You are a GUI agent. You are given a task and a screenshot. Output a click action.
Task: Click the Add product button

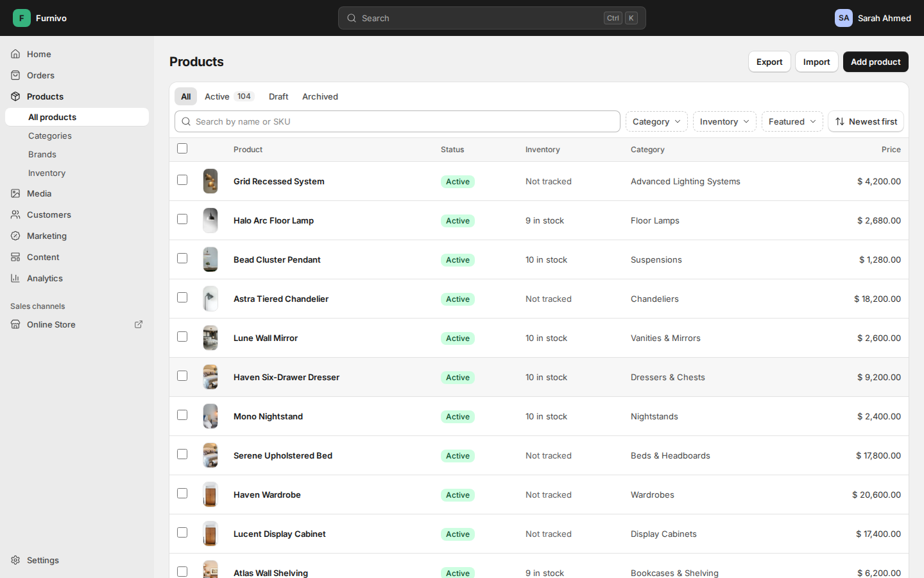click(x=875, y=62)
